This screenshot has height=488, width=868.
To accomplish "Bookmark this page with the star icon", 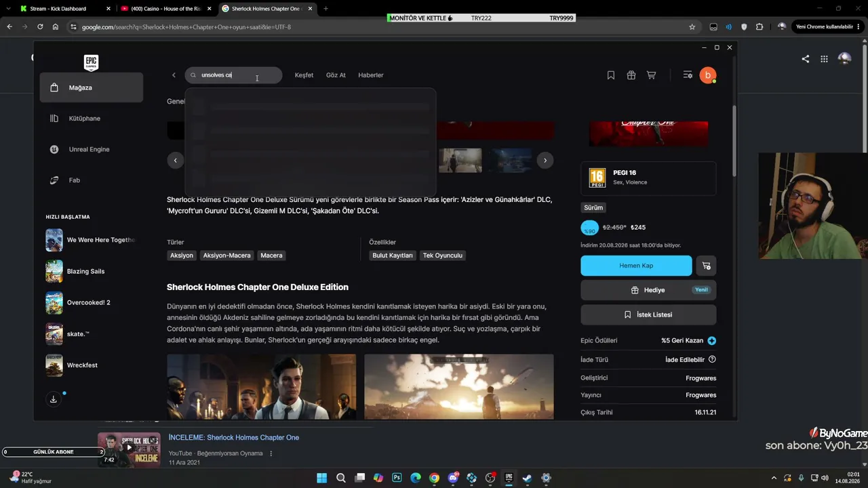I will coord(692,27).
